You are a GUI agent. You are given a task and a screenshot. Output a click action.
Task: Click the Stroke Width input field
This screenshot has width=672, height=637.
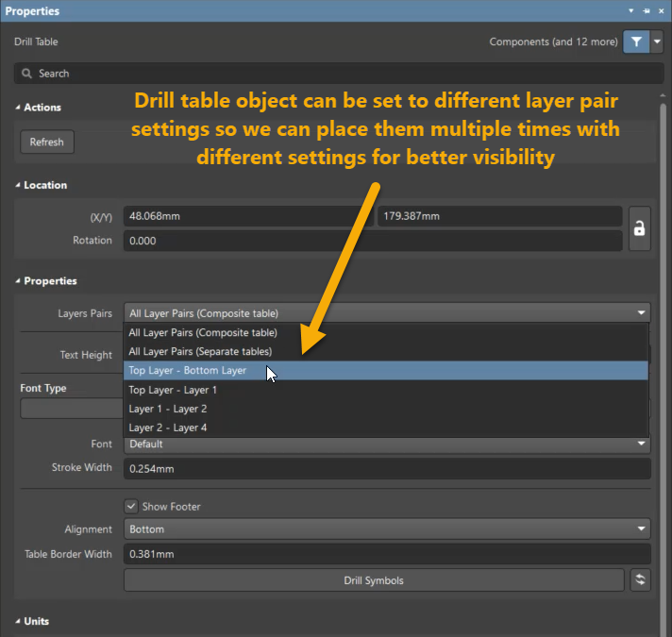coord(387,469)
